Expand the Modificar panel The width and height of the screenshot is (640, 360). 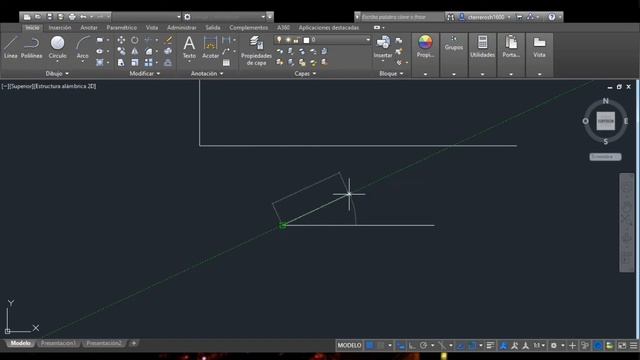[145, 73]
